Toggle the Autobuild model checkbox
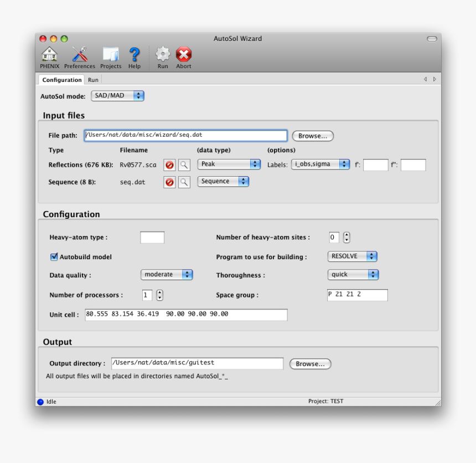 [54, 257]
